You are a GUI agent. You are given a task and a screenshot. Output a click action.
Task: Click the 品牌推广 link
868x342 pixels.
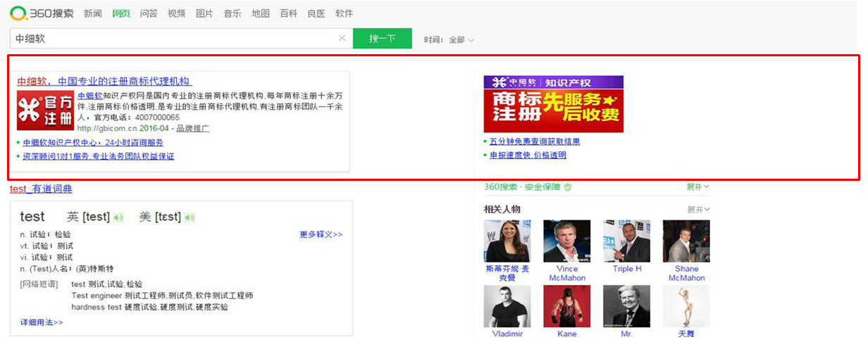pos(192,129)
